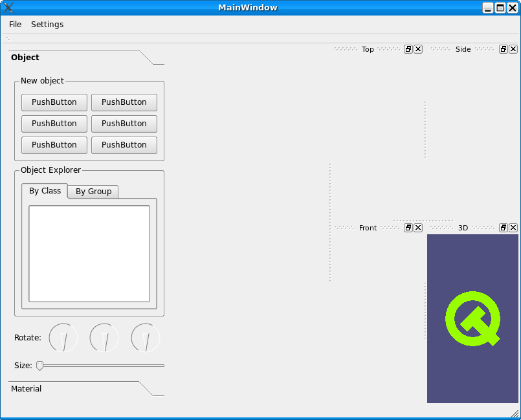
Task: Open the X window menu icon
Action: point(8,8)
